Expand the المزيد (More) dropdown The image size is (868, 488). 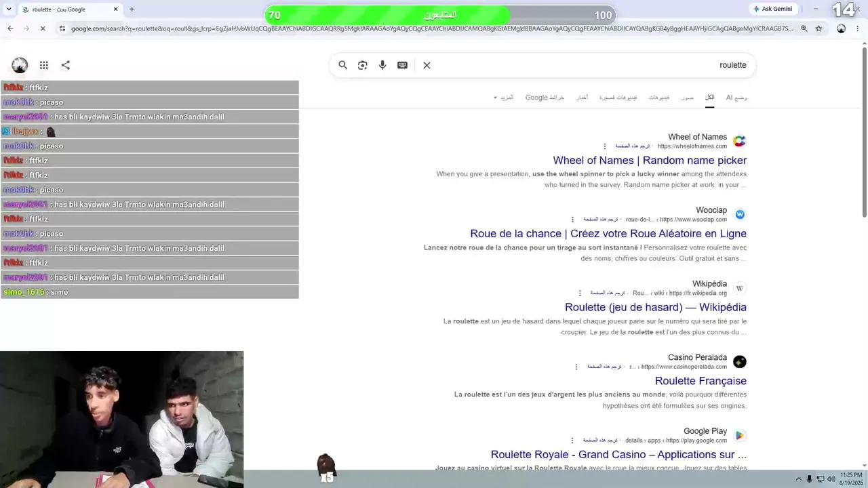coord(503,98)
